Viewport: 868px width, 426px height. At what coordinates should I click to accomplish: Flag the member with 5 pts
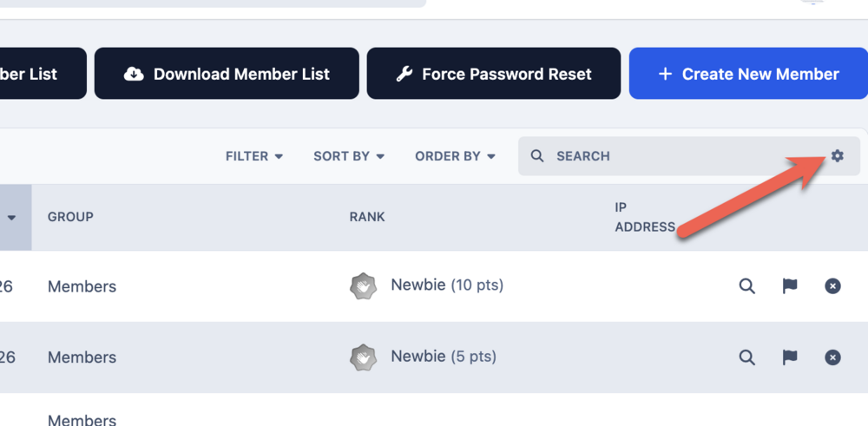(x=790, y=357)
